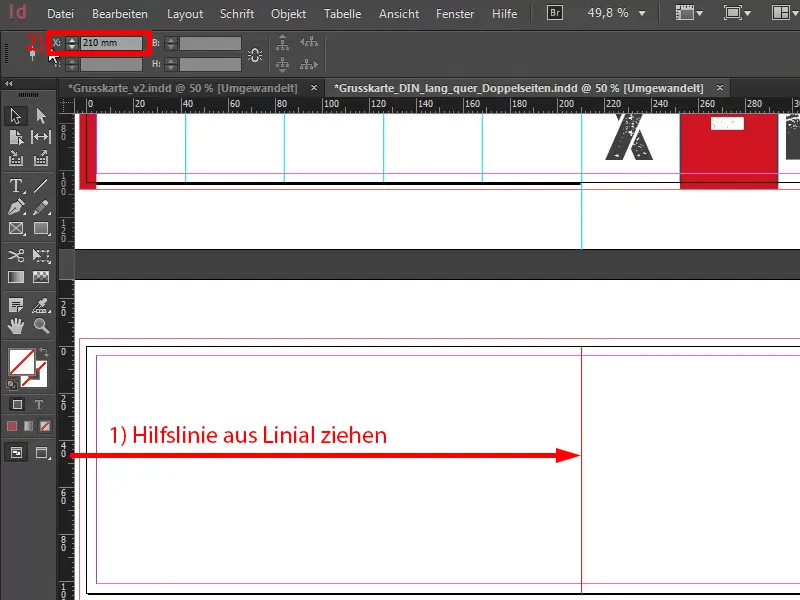Open the Layout menu
Image resolution: width=800 pixels, height=600 pixels.
185,14
